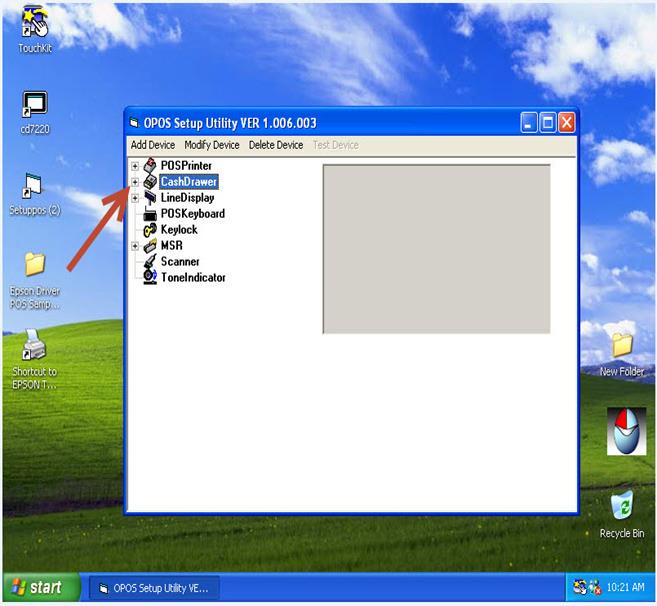Image resolution: width=657 pixels, height=606 pixels.
Task: Open the cd7220 desktop shortcut
Action: point(35,112)
